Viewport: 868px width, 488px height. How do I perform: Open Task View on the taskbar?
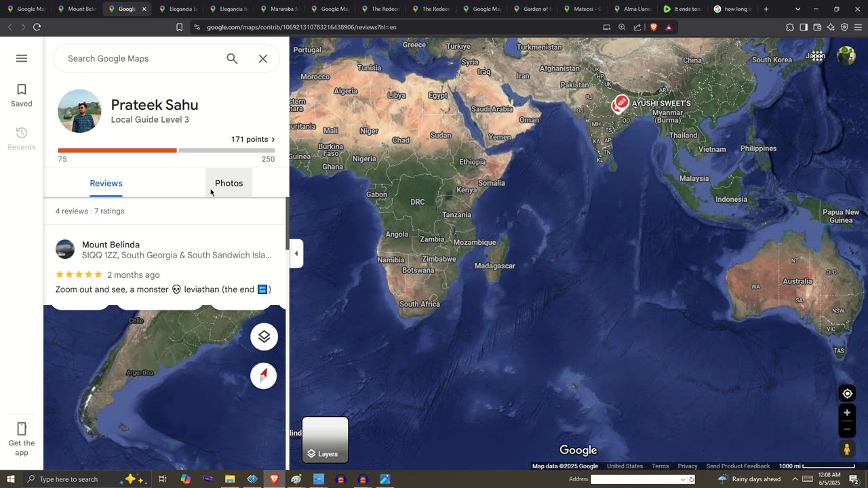point(163,479)
